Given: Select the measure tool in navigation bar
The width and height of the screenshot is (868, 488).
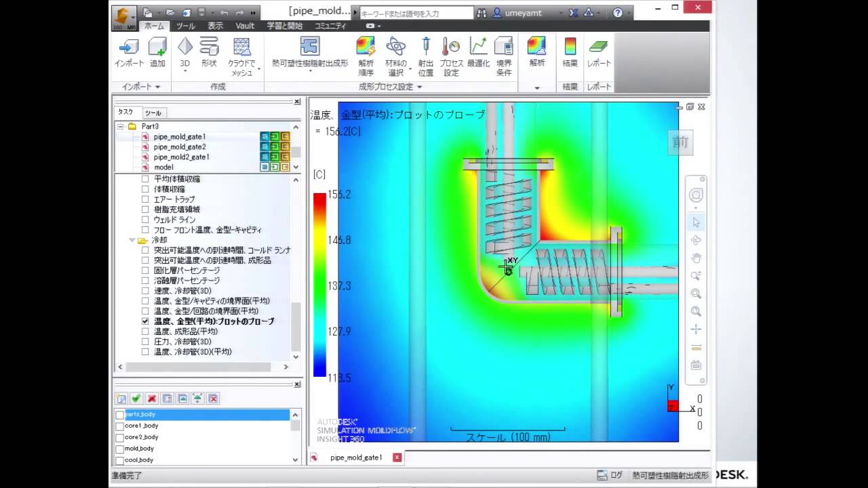Looking at the screenshot, I should pyautogui.click(x=696, y=348).
